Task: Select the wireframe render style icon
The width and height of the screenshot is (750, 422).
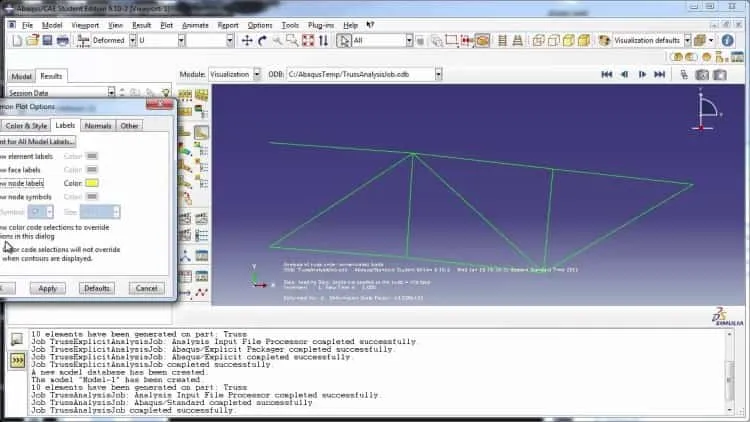Action: pyautogui.click(x=539, y=41)
